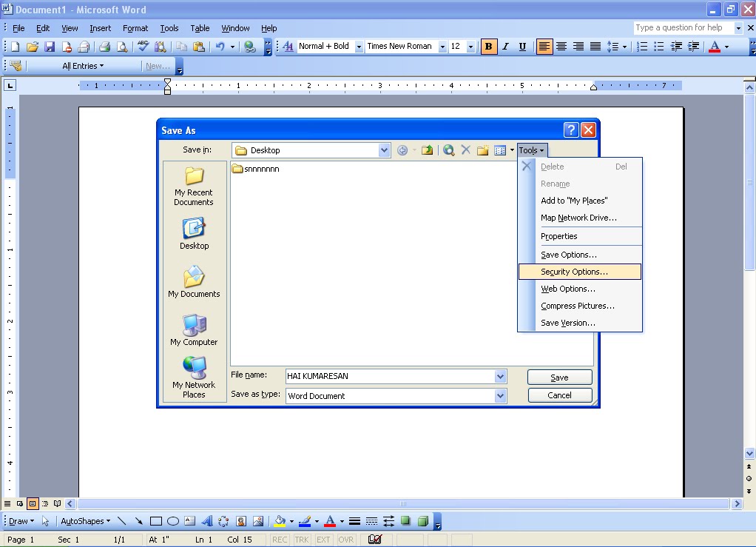Click the Undo arrow icon
Image resolution: width=756 pixels, height=547 pixels.
(x=220, y=47)
